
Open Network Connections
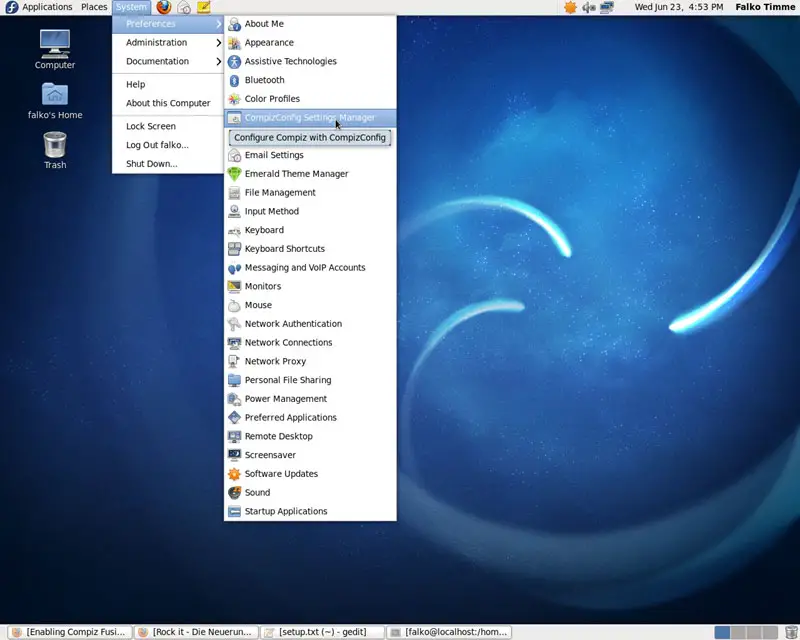coord(310,342)
